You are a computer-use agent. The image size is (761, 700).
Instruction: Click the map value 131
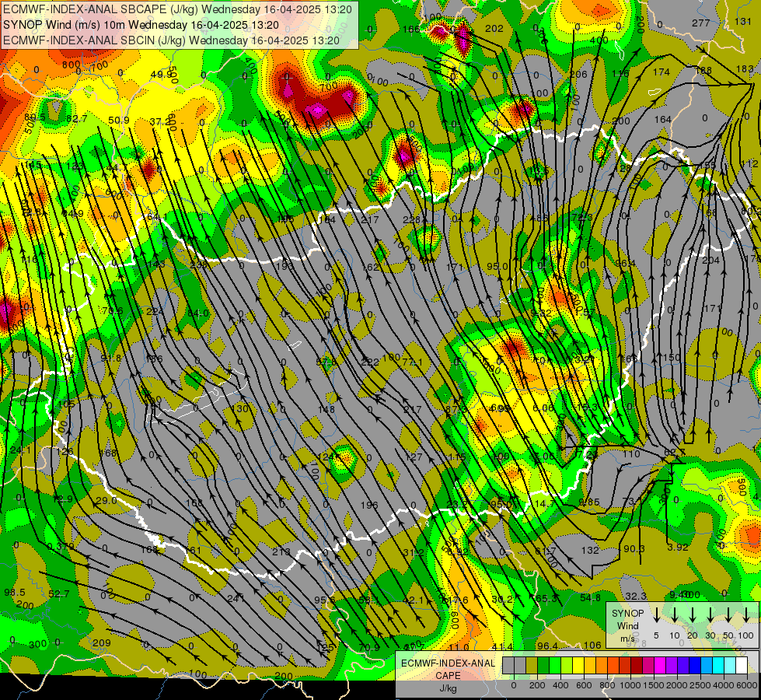pyautogui.click(x=743, y=21)
